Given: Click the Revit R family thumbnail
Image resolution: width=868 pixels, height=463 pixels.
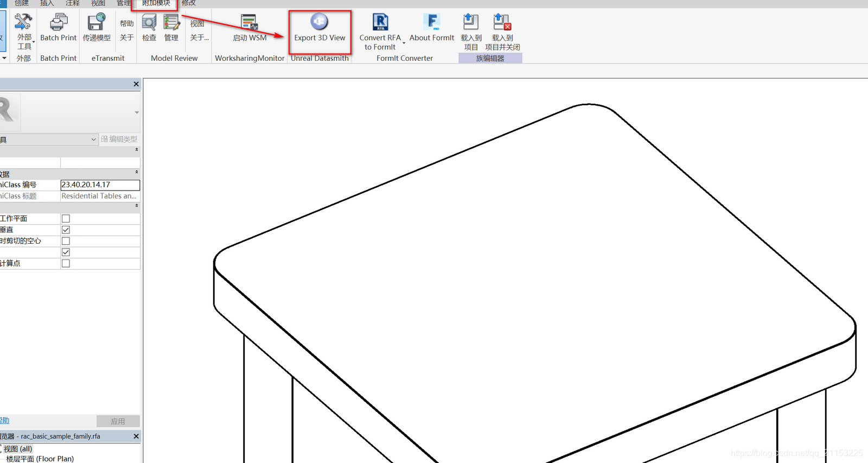Looking at the screenshot, I should [x=9, y=112].
